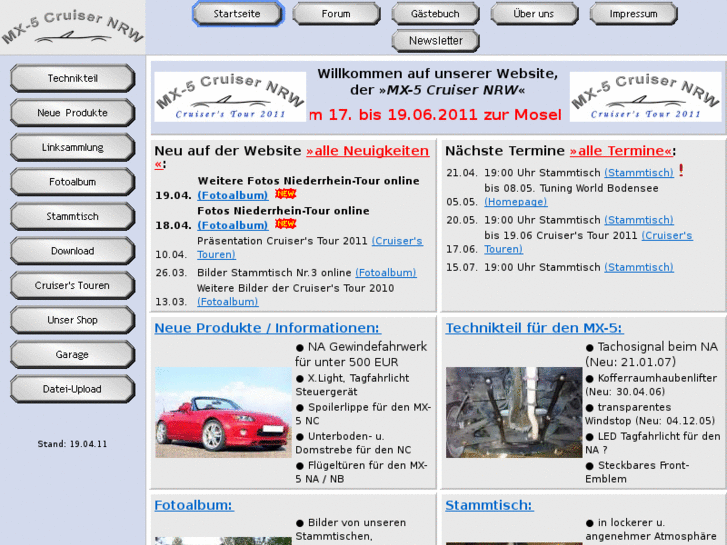This screenshot has height=545, width=727.
Task: Open Homepage link for Tuning World Bodensee
Action: point(516,202)
